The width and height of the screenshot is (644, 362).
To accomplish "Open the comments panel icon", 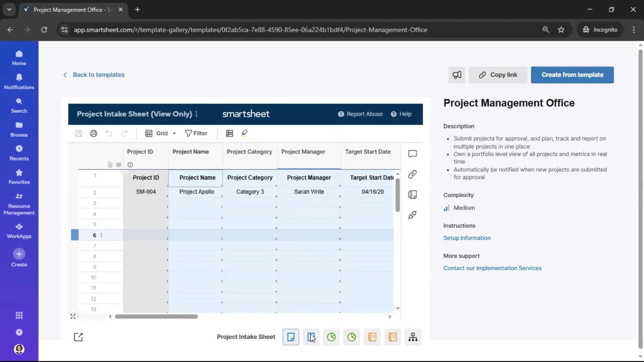I will tap(412, 154).
